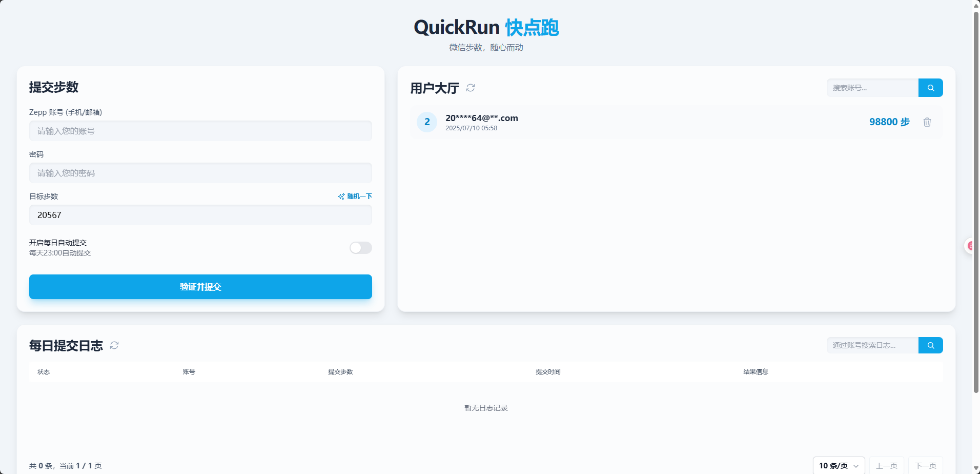Click the 98800 步 step count
980x474 pixels.
coord(889,122)
